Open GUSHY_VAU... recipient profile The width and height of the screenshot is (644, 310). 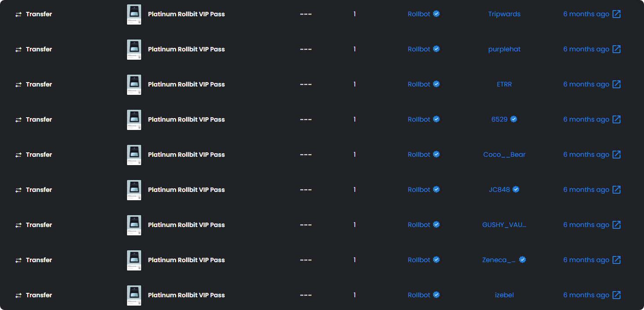click(504, 225)
